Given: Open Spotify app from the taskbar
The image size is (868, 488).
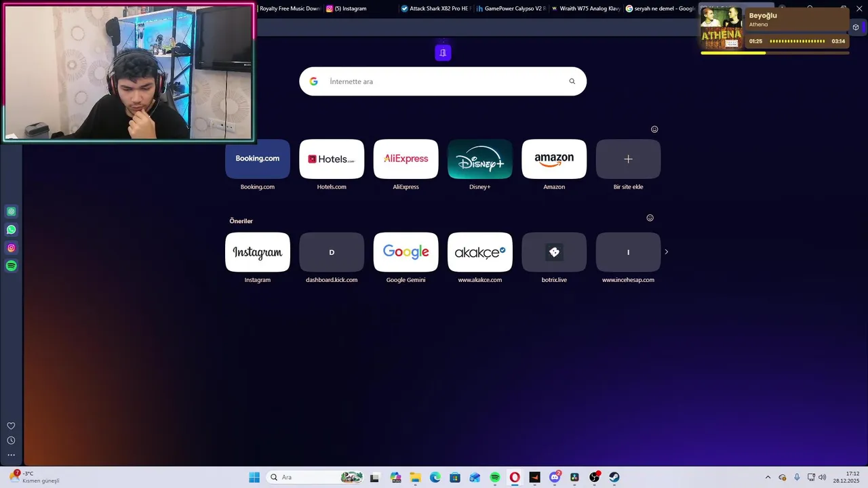Looking at the screenshot, I should 495,478.
